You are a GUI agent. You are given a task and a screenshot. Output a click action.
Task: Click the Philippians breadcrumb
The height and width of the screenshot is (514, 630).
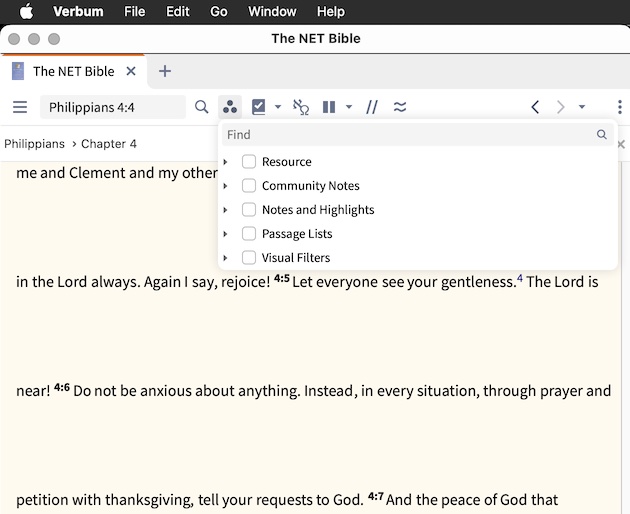pos(34,144)
